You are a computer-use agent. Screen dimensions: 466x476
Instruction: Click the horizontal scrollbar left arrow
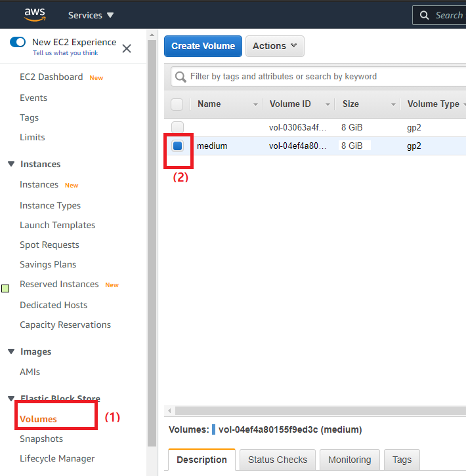coord(169,410)
